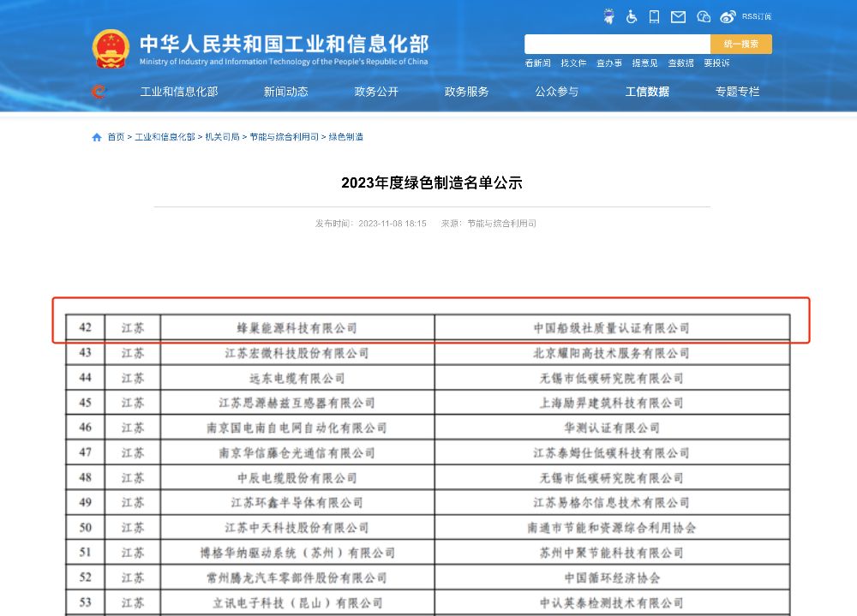Viewport: 857px width, 616px height.
Task: Click 工业和信息化部 in the breadcrumb
Action: tap(165, 137)
